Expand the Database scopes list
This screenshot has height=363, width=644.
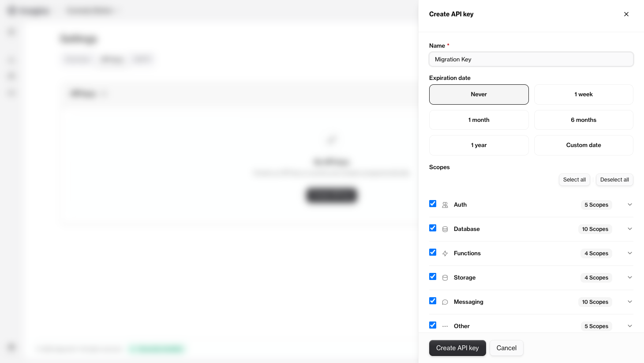pos(630,229)
